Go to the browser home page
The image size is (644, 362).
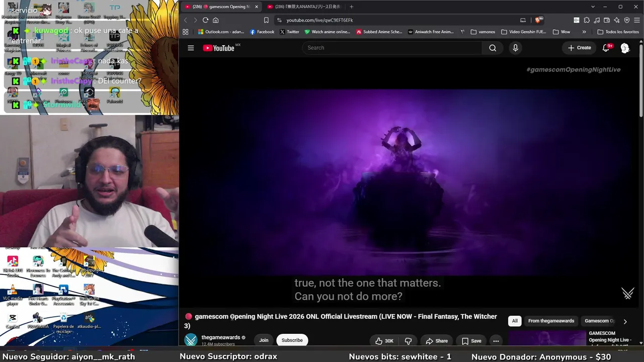216,20
